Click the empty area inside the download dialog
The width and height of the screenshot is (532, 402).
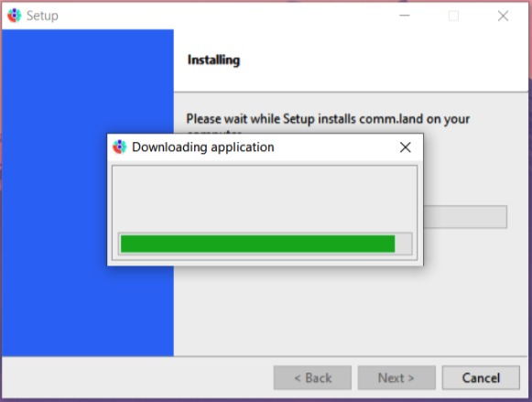click(265, 199)
